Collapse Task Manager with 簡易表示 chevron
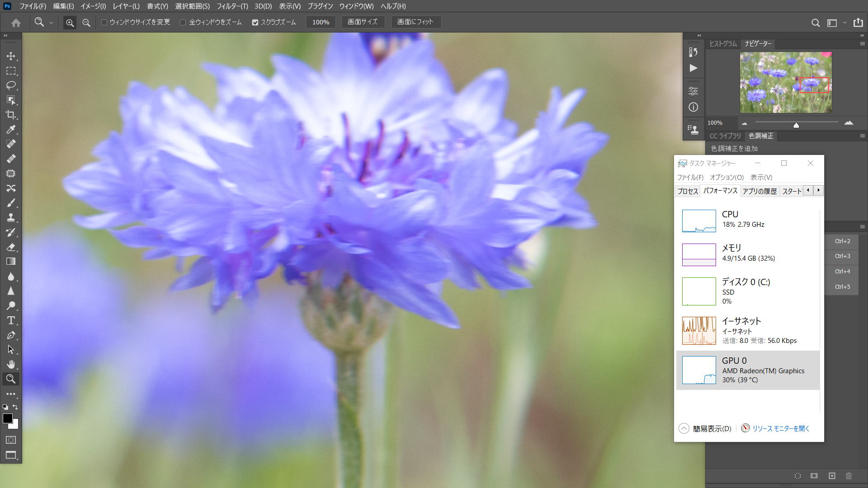Screen dimensions: 868x488 684,428
